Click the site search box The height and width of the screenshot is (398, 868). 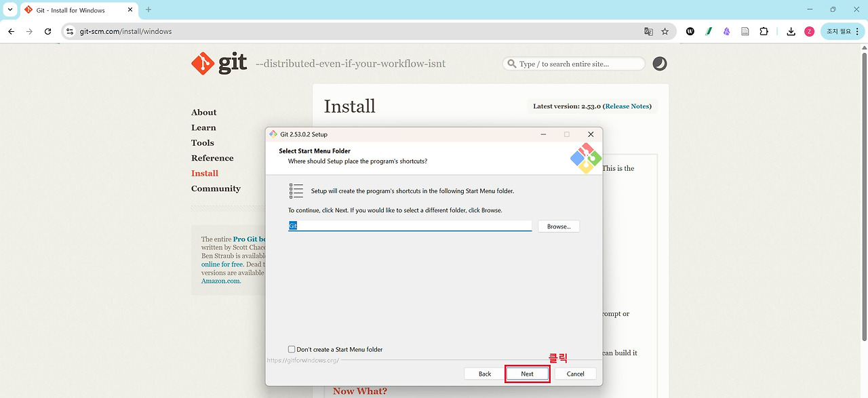pyautogui.click(x=574, y=64)
